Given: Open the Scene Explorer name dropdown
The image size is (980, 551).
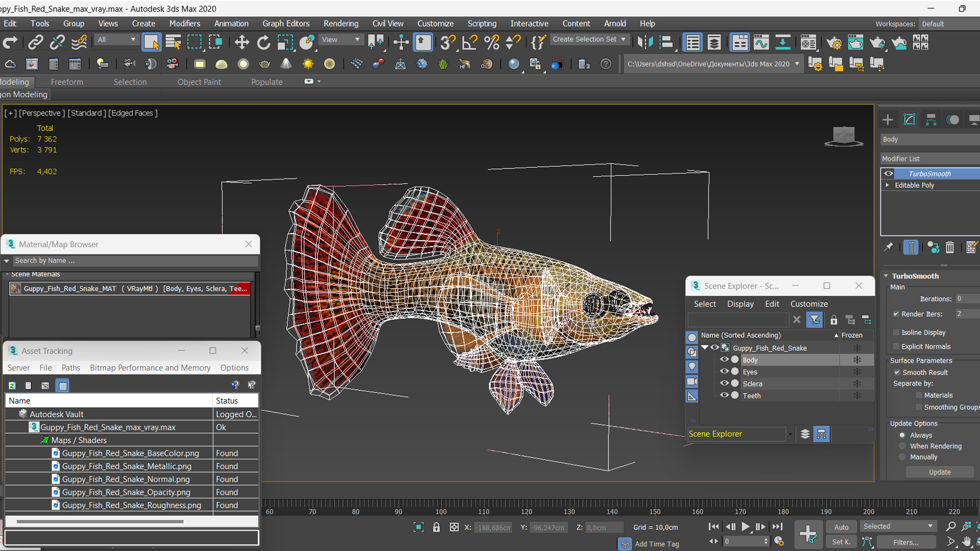Looking at the screenshot, I should coord(790,434).
